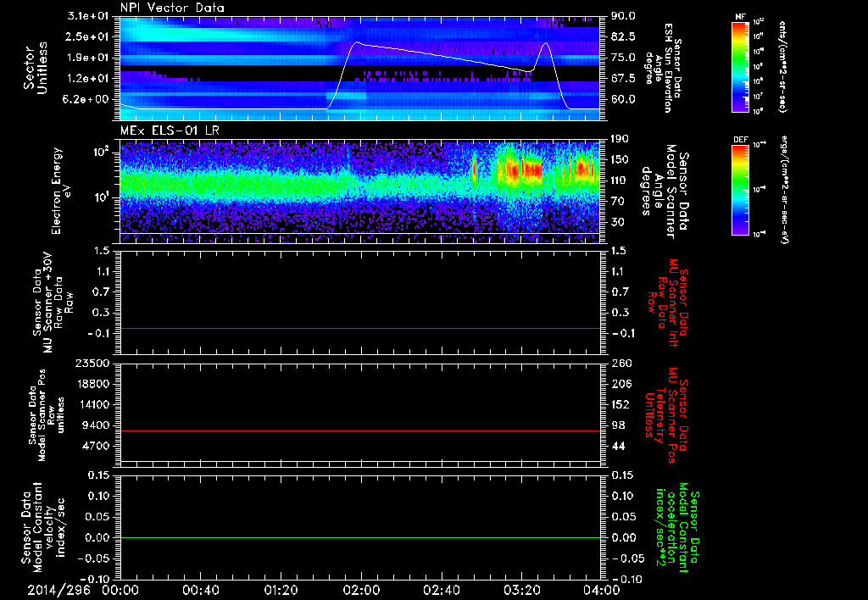Click the red 'MU Scanner Pos Telemetry' label

(x=666, y=415)
